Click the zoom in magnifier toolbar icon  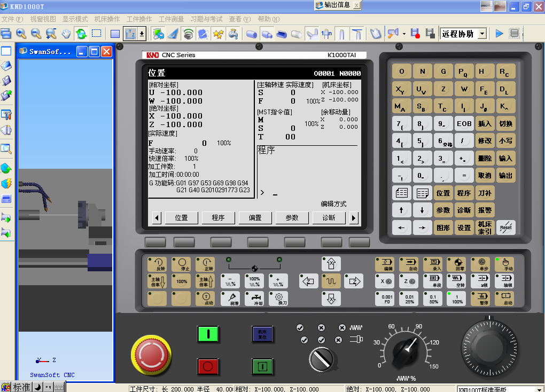(21, 34)
